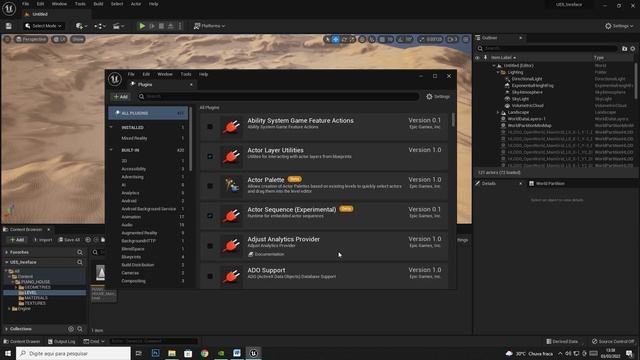640x360 pixels.
Task: Enable the ADO Support plugin checkbox
Action: [210, 276]
